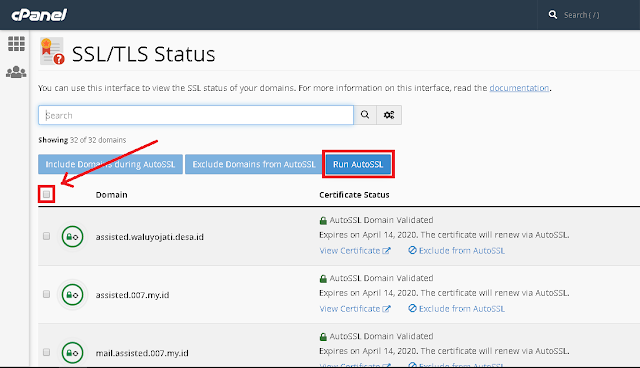Open the user manager icon in the sidebar
Image resolution: width=640 pixels, height=368 pixels.
pyautogui.click(x=16, y=72)
